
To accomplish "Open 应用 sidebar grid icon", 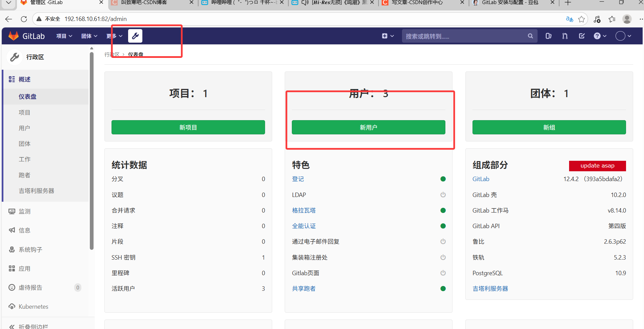I will pyautogui.click(x=12, y=268).
